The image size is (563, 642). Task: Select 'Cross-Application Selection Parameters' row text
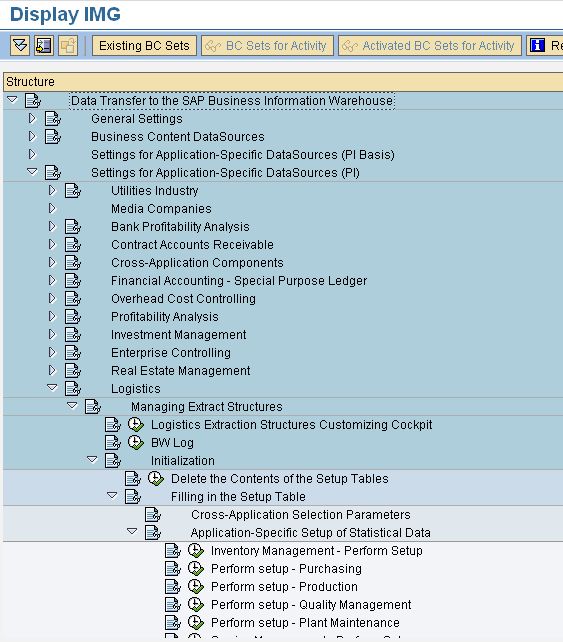pos(301,515)
